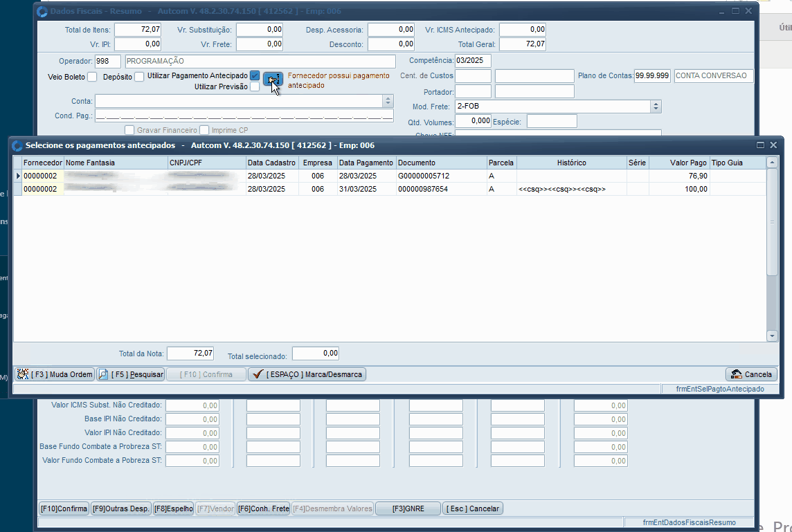Click the payments grid vertical scrollbar thumb
Image resolution: width=792 pixels, height=532 pixels.
pos(772,222)
